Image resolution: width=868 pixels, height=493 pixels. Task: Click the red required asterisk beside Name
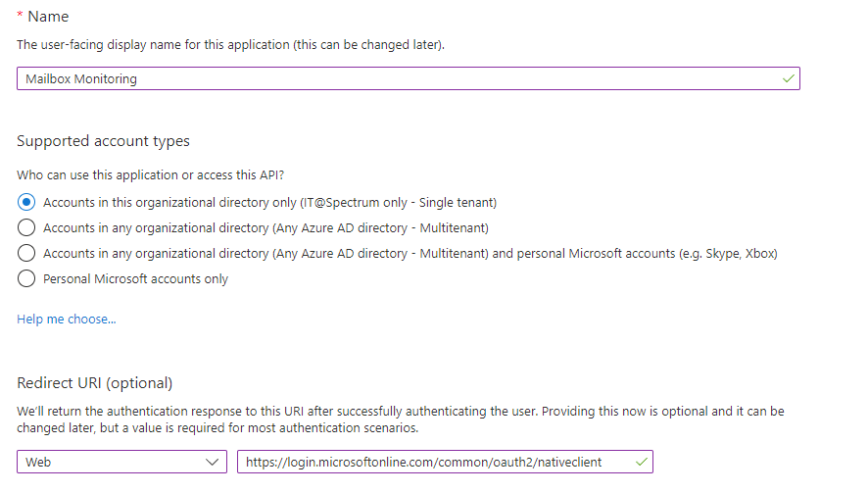point(20,16)
